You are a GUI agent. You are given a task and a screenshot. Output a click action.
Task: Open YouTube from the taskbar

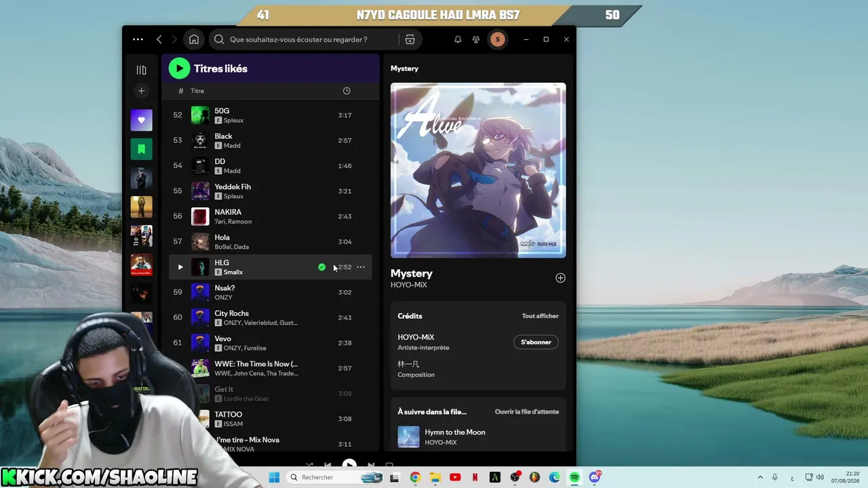coord(455,477)
